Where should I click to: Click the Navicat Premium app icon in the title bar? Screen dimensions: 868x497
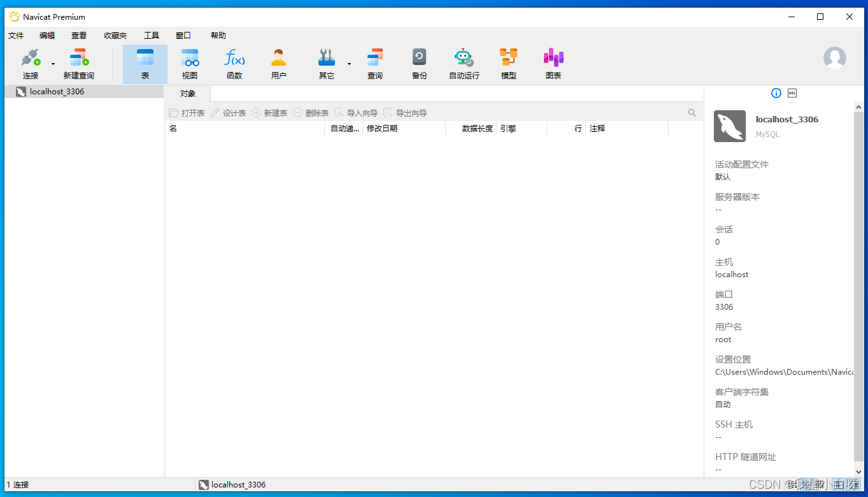coord(14,17)
